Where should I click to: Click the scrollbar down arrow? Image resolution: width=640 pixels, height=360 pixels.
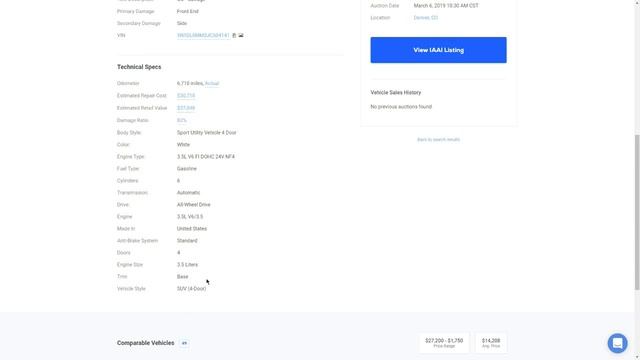click(x=637, y=357)
